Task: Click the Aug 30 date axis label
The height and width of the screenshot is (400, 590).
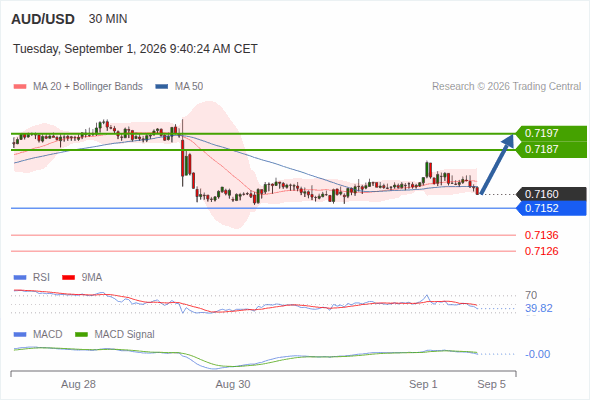Action: pos(233,384)
